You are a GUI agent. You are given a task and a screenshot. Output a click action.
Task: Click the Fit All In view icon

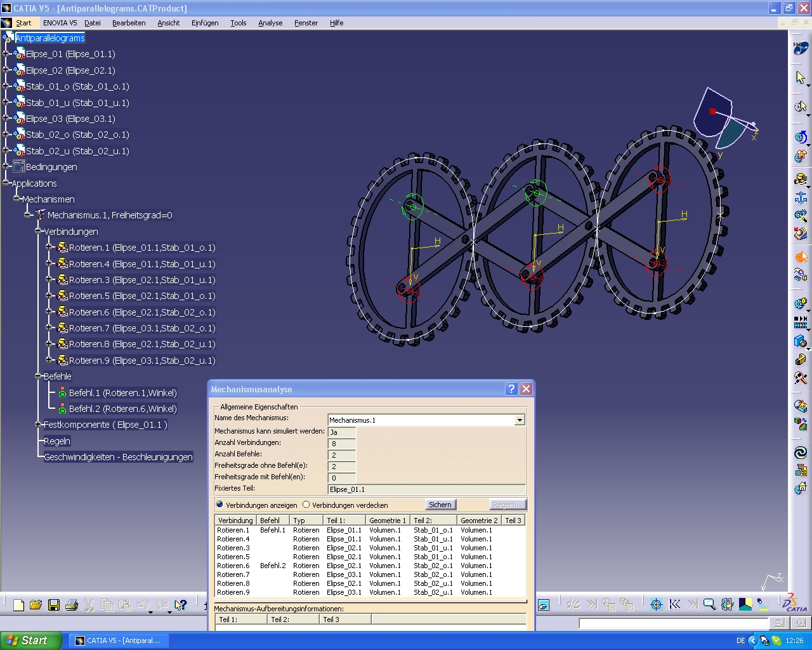pyautogui.click(x=656, y=604)
